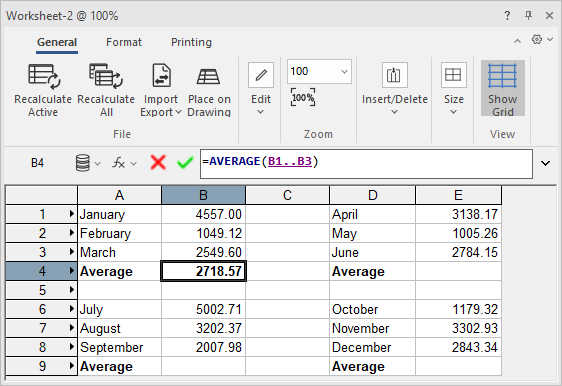This screenshot has width=562, height=386.
Task: Click the Recalculate Active icon
Action: click(43, 76)
